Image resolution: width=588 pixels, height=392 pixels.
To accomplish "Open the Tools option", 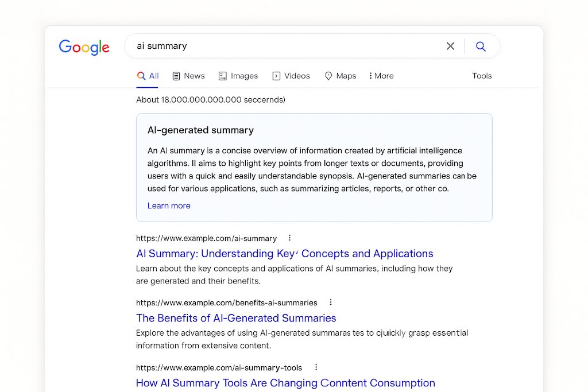I will pyautogui.click(x=482, y=76).
